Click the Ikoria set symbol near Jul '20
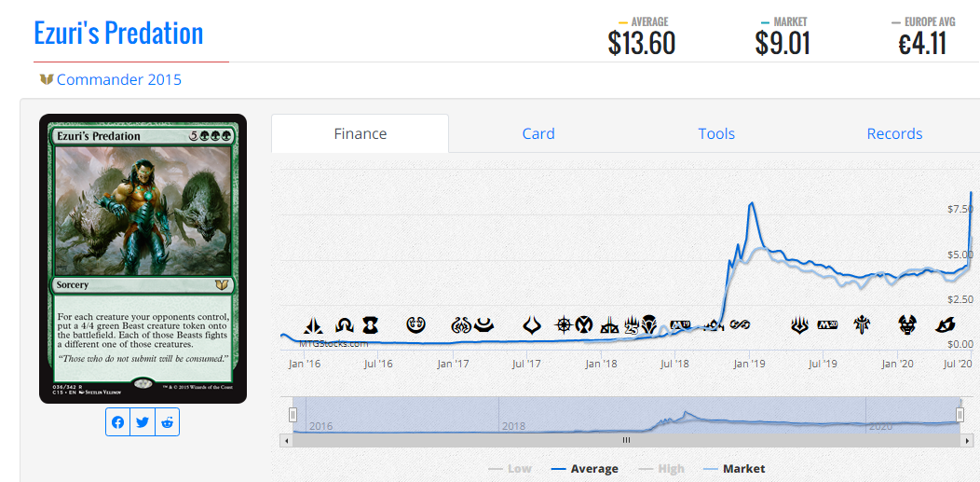 tap(945, 325)
